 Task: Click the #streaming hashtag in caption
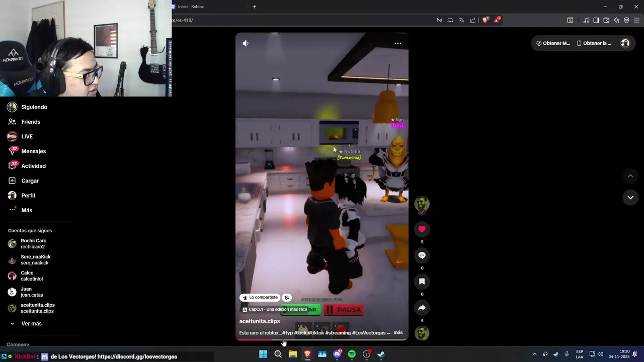point(338,333)
